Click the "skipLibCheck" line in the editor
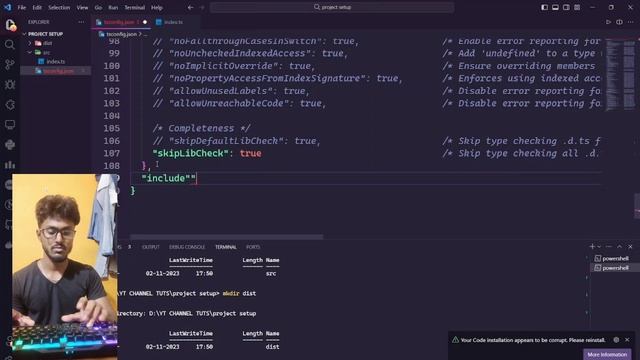The width and height of the screenshot is (640, 360). (207, 153)
